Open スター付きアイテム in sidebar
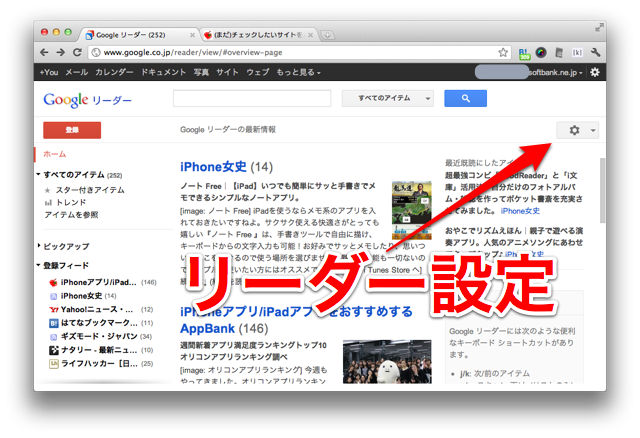This screenshot has width=640, height=438. (90, 190)
